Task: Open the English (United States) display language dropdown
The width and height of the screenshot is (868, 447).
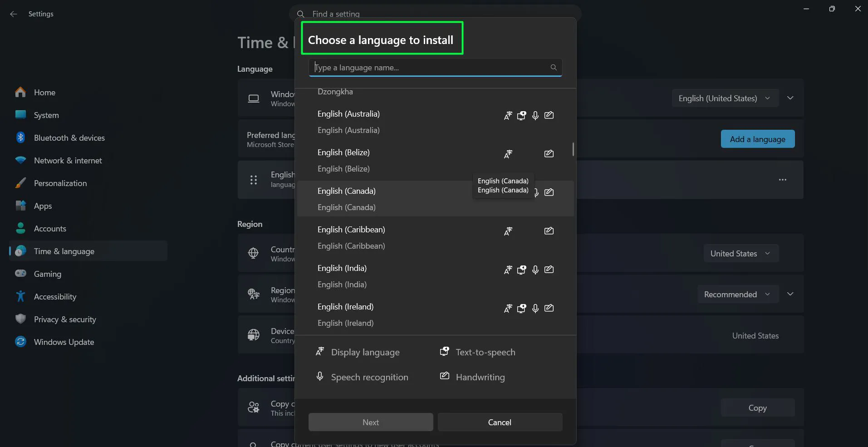Action: tap(724, 98)
